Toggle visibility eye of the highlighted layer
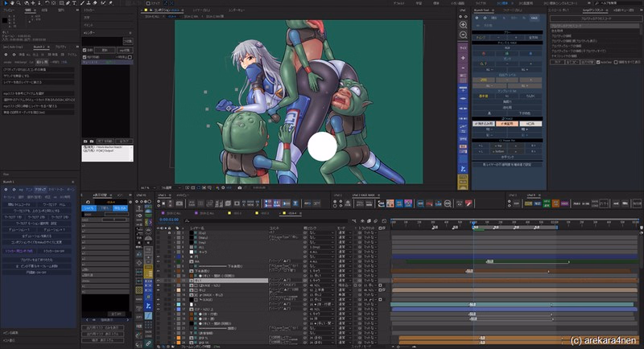 [x=157, y=281]
